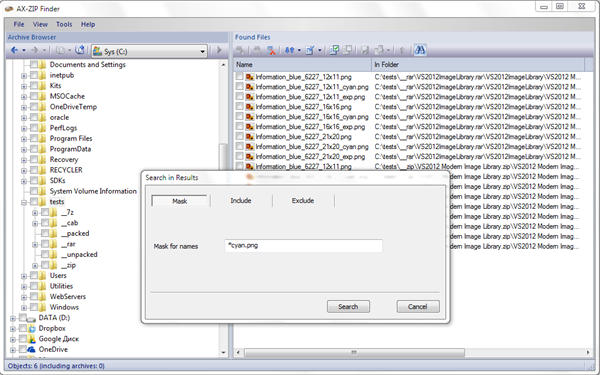Check the first Infomation_blue_6227_12x11.png file
The width and height of the screenshot is (600, 375).
coord(240,77)
